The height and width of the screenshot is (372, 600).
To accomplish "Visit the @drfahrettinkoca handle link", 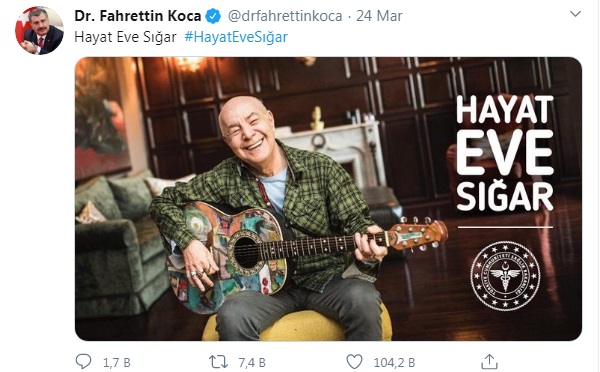I will (x=285, y=16).
